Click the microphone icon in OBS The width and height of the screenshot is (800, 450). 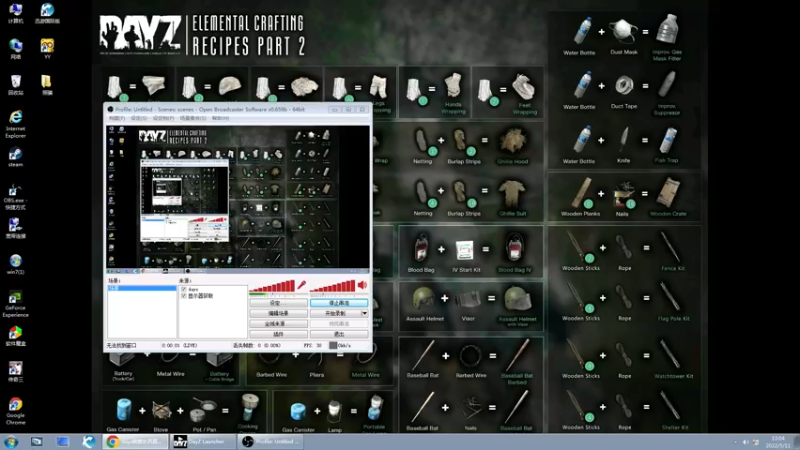[x=302, y=285]
